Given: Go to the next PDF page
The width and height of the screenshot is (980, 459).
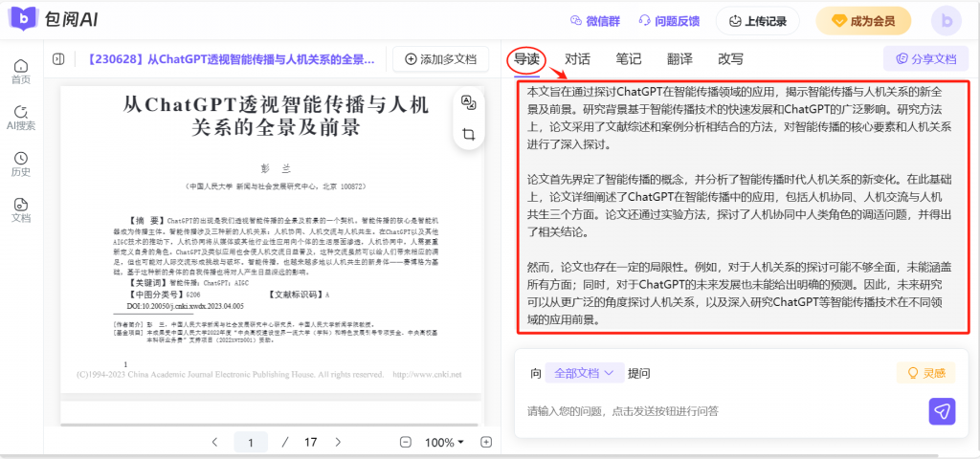Looking at the screenshot, I should pos(338,442).
